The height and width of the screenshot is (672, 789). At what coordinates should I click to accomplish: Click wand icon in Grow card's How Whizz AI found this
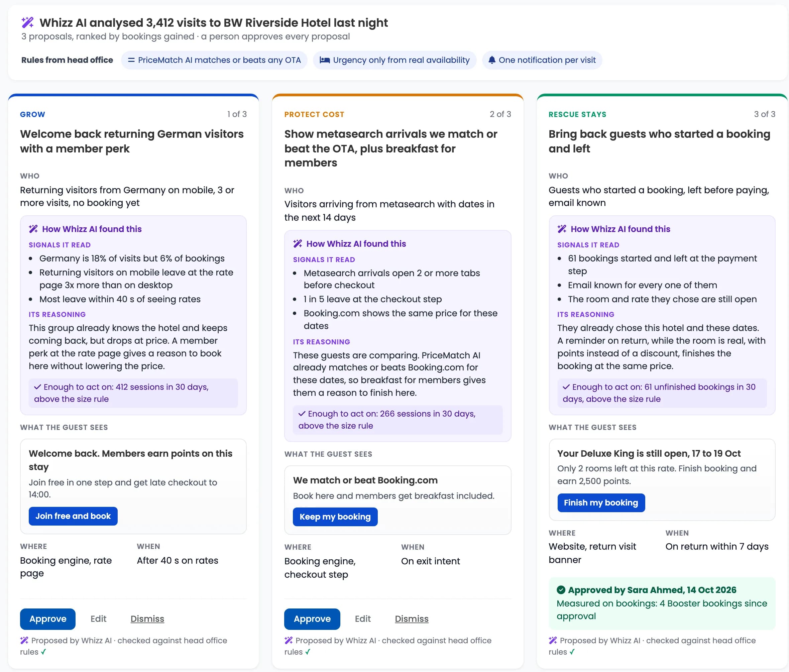33,229
